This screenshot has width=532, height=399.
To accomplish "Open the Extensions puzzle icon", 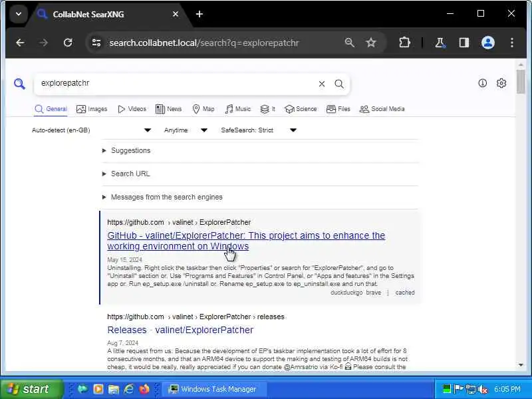I will pos(404,43).
